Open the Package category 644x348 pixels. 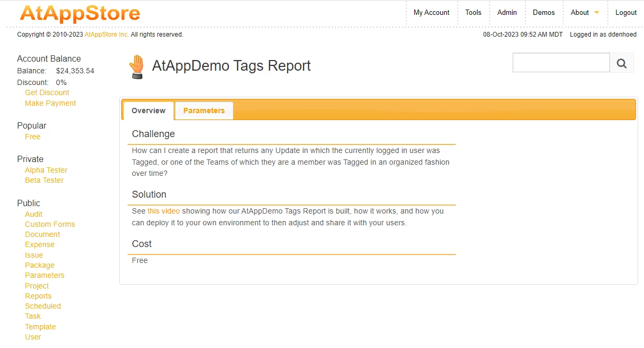tap(40, 265)
